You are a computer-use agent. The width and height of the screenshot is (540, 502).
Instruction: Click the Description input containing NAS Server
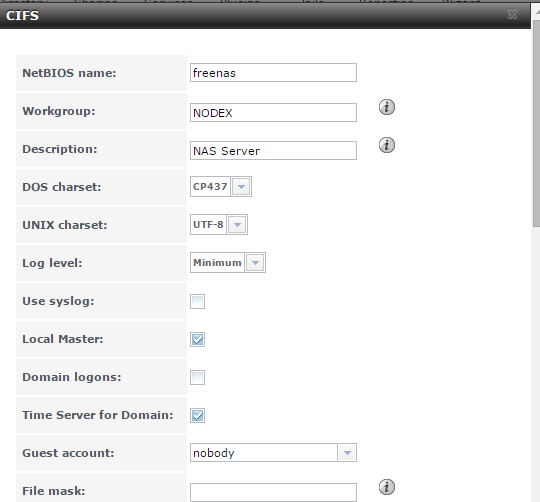point(273,150)
